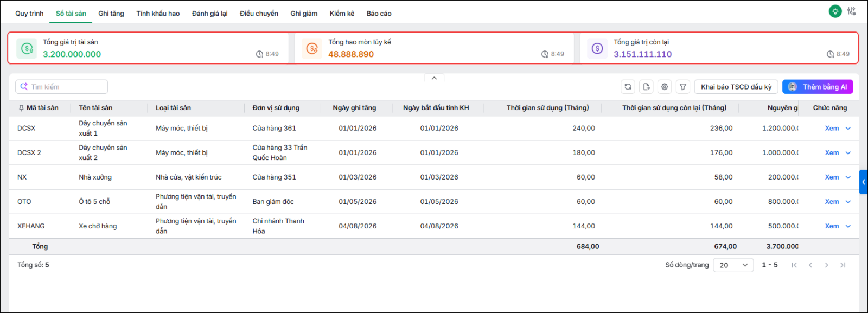Open the Kiểm kê tab
Viewport: 868px width, 313px height.
point(342,14)
